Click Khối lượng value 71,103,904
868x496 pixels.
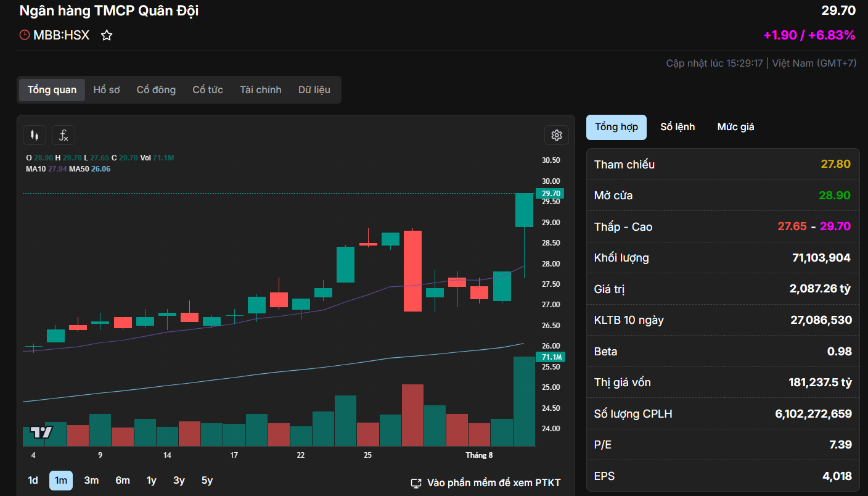[821, 258]
